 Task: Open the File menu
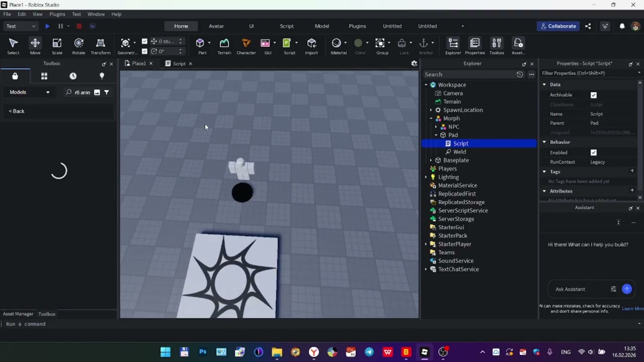[x=7, y=14]
